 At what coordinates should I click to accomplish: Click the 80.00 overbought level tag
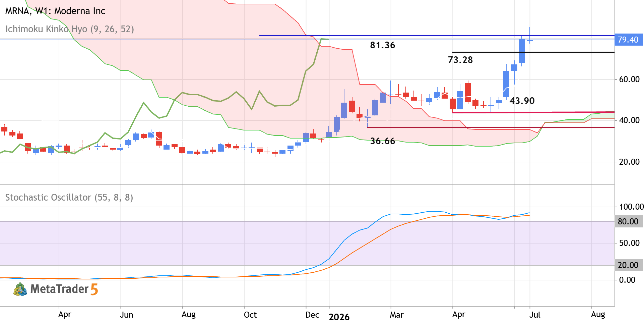tap(629, 221)
